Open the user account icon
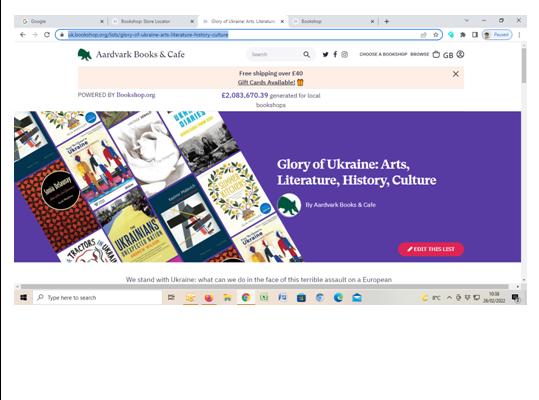The width and height of the screenshot is (539, 400). click(460, 54)
